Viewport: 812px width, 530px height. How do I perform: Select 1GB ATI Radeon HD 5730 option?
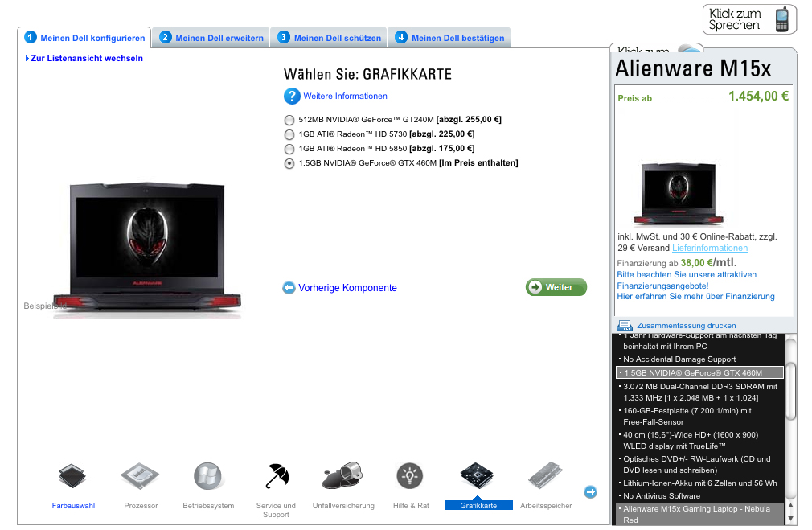tap(289, 134)
